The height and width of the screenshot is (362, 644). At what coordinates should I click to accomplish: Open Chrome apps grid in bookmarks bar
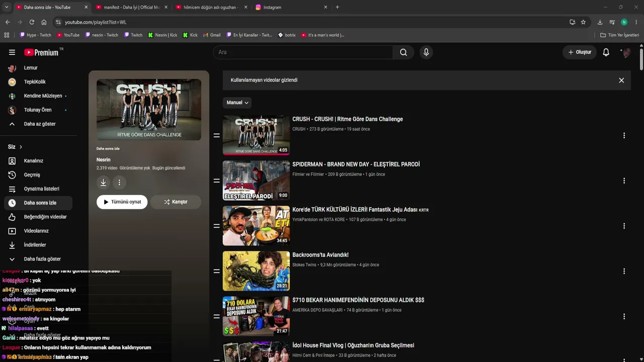point(7,35)
